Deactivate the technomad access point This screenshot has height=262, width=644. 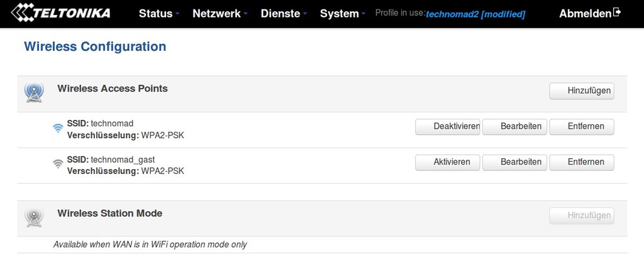(x=448, y=127)
